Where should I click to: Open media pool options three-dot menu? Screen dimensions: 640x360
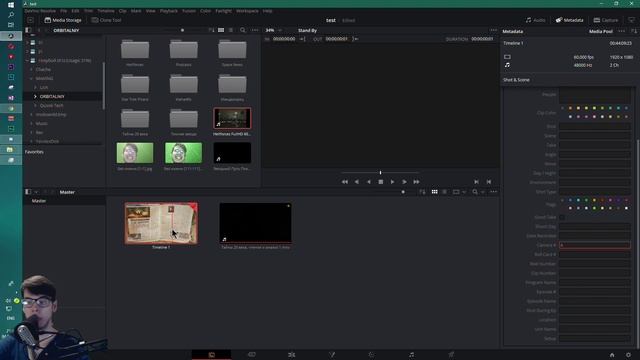click(493, 192)
